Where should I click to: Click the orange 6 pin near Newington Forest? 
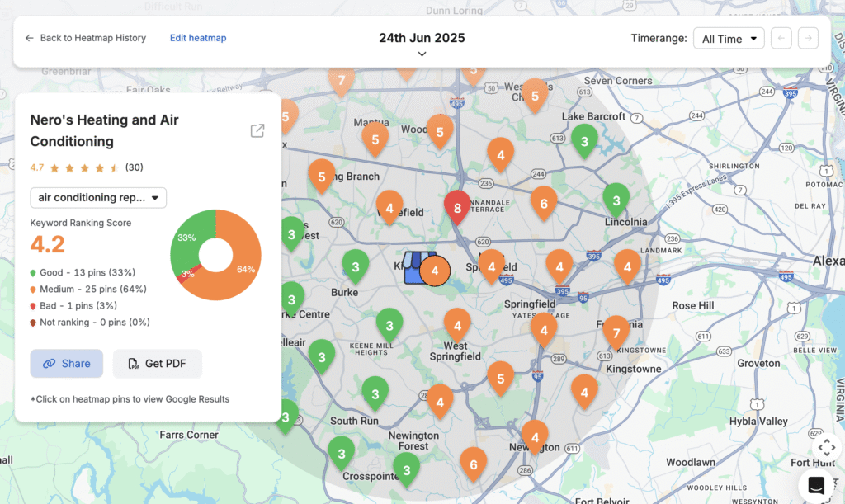(x=473, y=464)
